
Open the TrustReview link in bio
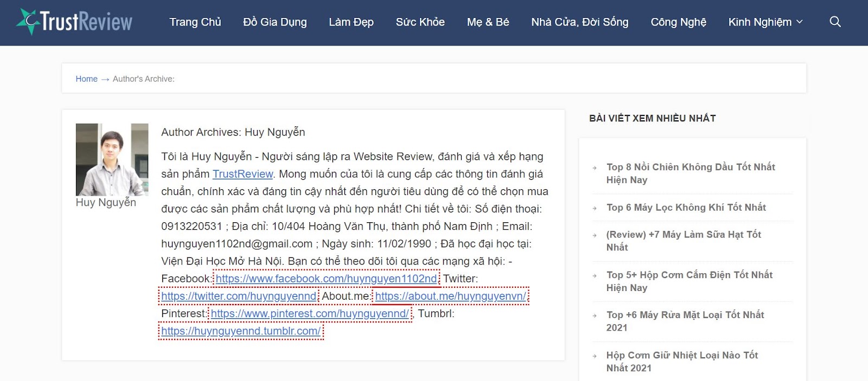click(242, 174)
